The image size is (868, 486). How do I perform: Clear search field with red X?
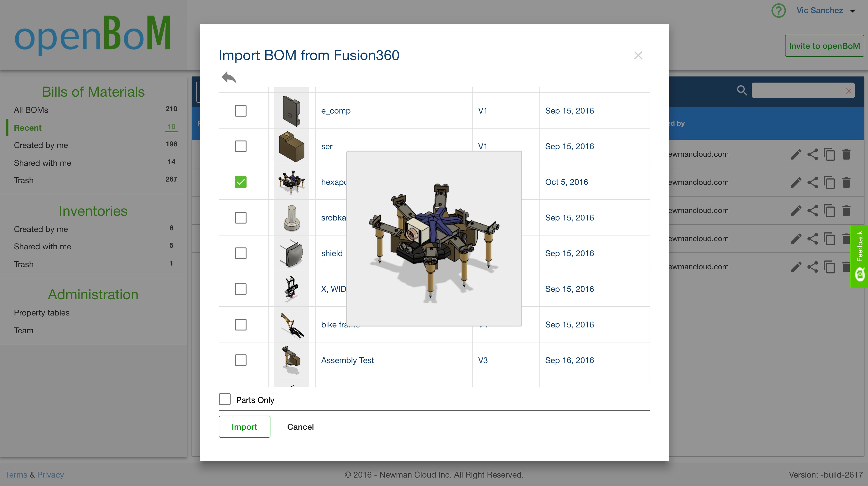[849, 91]
